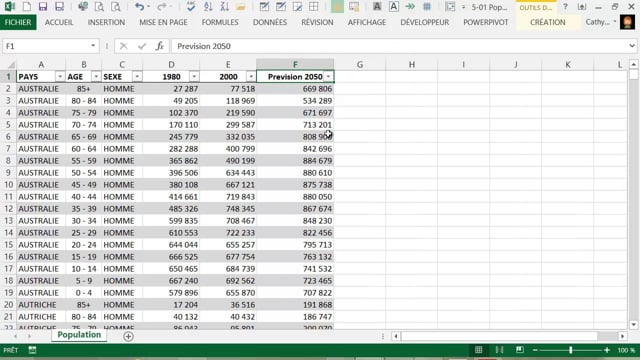The width and height of the screenshot is (640, 360).
Task: Click the horizontal scrollbar right arrow
Action: point(622,336)
